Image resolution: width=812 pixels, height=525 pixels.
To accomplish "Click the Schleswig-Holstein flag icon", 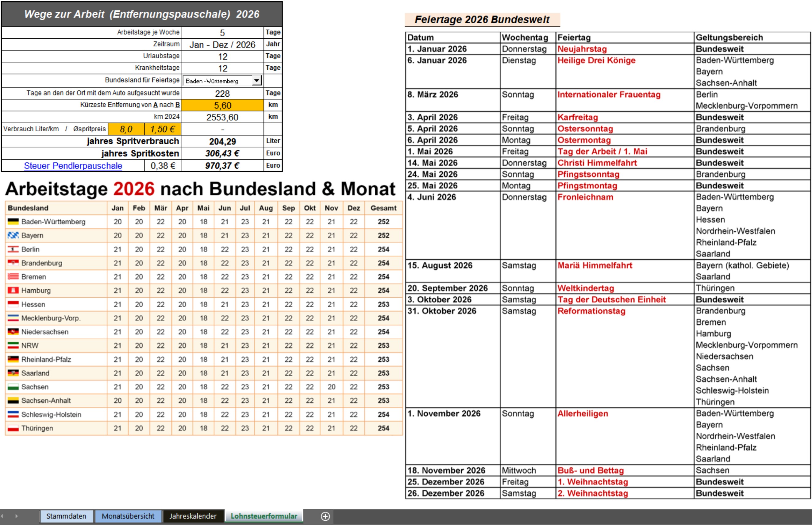I will click(13, 414).
